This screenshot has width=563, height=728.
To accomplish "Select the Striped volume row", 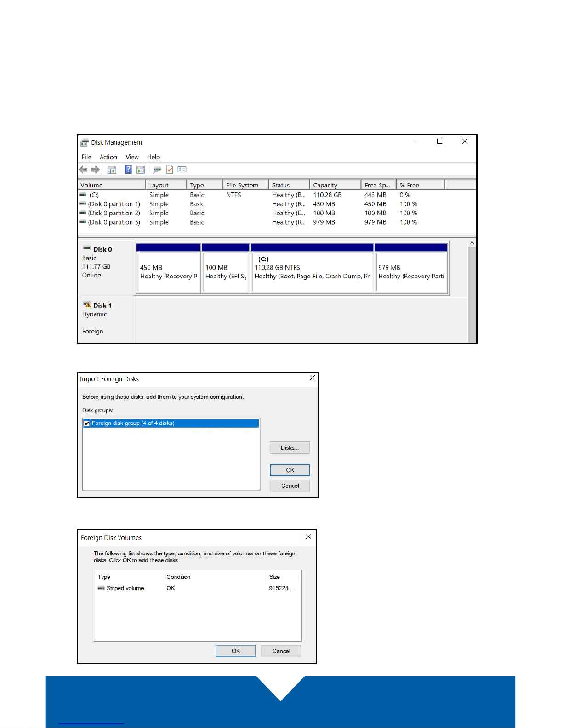I will 198,588.
